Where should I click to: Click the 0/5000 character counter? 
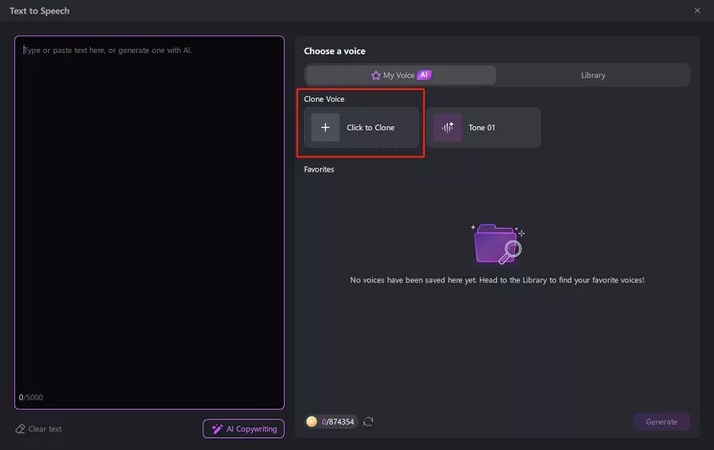tap(31, 397)
